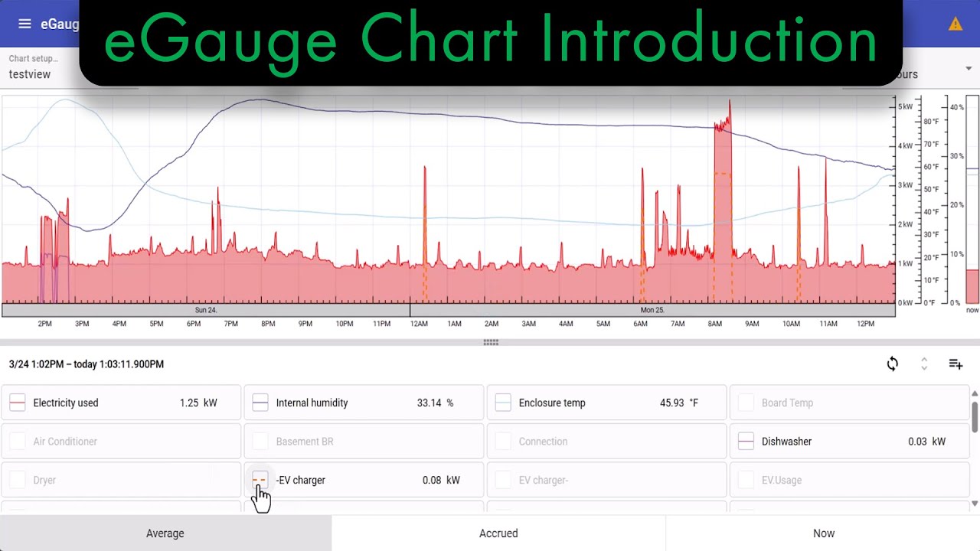Switch to the Now tab
The height and width of the screenshot is (551, 980).
(x=824, y=533)
